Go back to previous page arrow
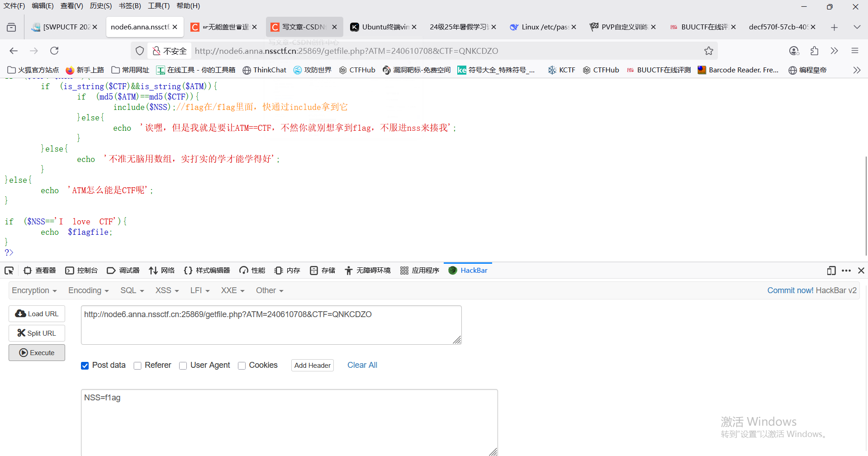Viewport: 868px width, 456px height. pyautogui.click(x=14, y=51)
